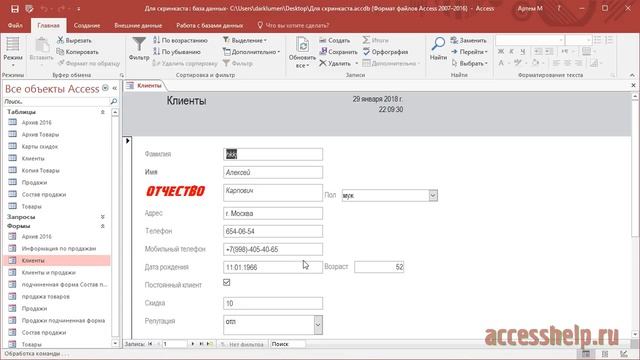Run the Орфография spell check
Image resolution: width=640 pixels, height=360 pixels.
click(x=385, y=52)
